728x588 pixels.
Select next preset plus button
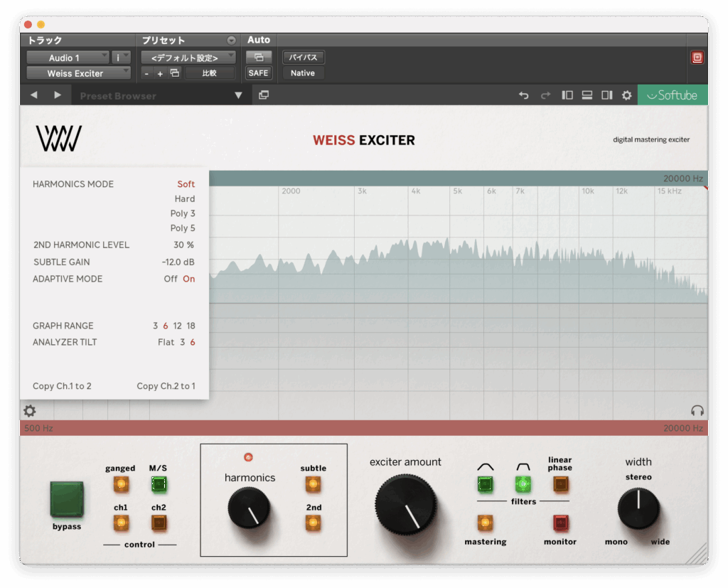click(x=160, y=73)
